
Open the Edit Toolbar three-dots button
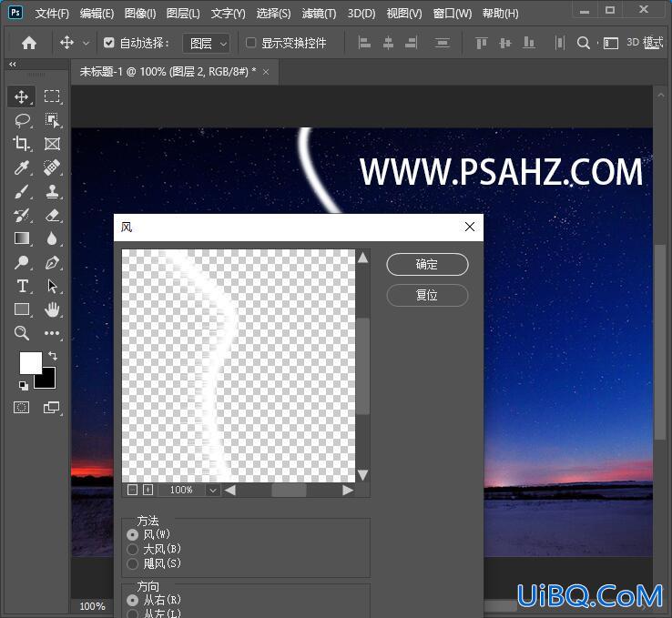(x=52, y=333)
